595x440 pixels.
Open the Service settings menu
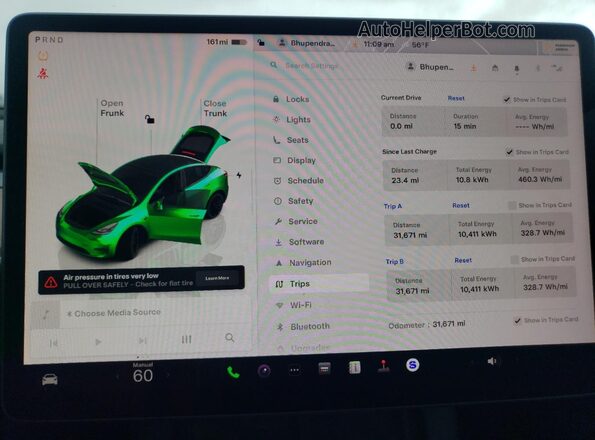point(296,221)
